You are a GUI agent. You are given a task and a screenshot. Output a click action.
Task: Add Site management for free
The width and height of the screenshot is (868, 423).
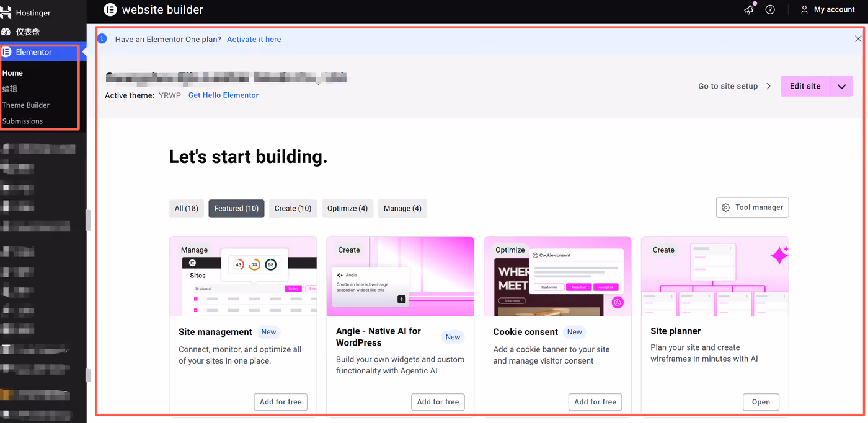[280, 402]
